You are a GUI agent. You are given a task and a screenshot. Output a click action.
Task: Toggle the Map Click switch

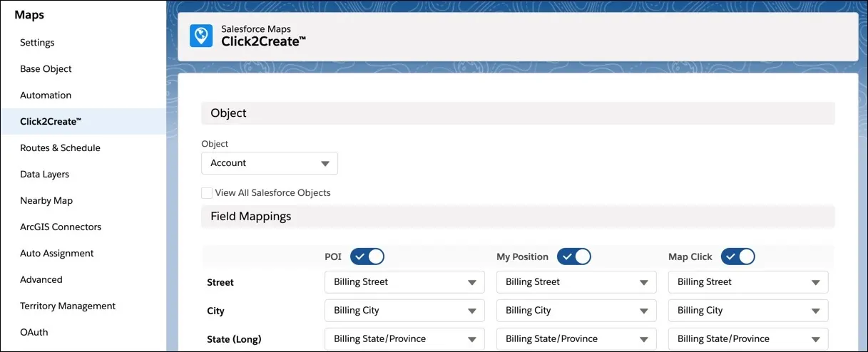pos(738,257)
